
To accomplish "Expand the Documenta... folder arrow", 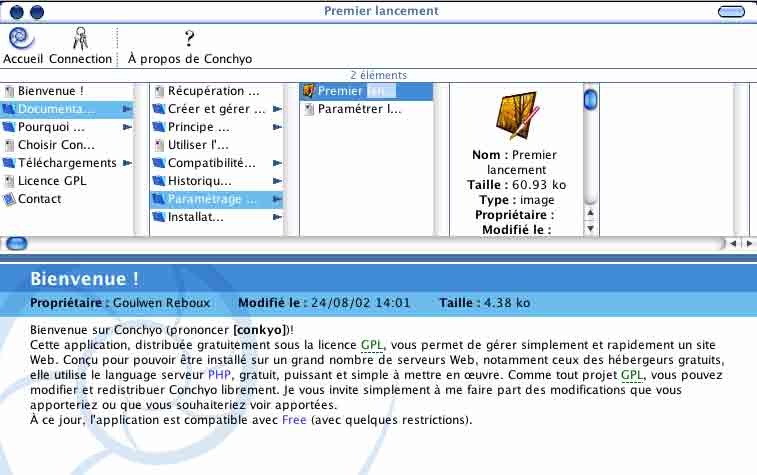I will pyautogui.click(x=127, y=109).
